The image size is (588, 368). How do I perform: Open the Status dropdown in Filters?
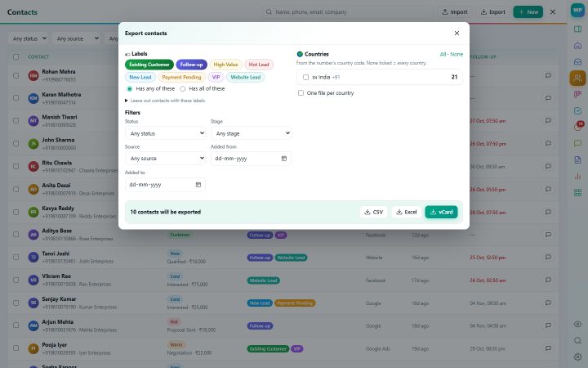165,133
